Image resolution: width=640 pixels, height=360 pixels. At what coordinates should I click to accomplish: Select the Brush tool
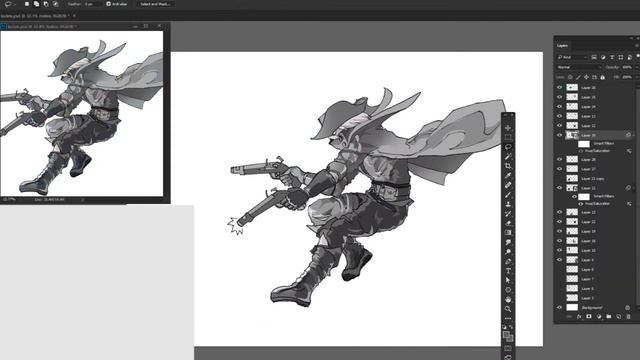pyautogui.click(x=508, y=195)
